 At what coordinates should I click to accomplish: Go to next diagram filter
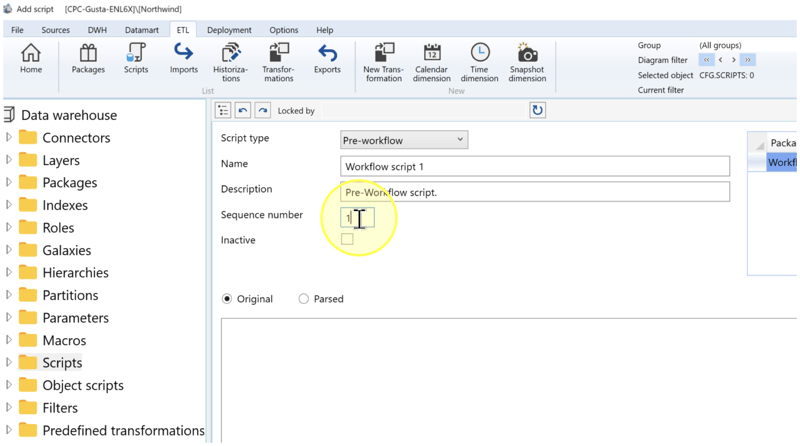point(734,60)
